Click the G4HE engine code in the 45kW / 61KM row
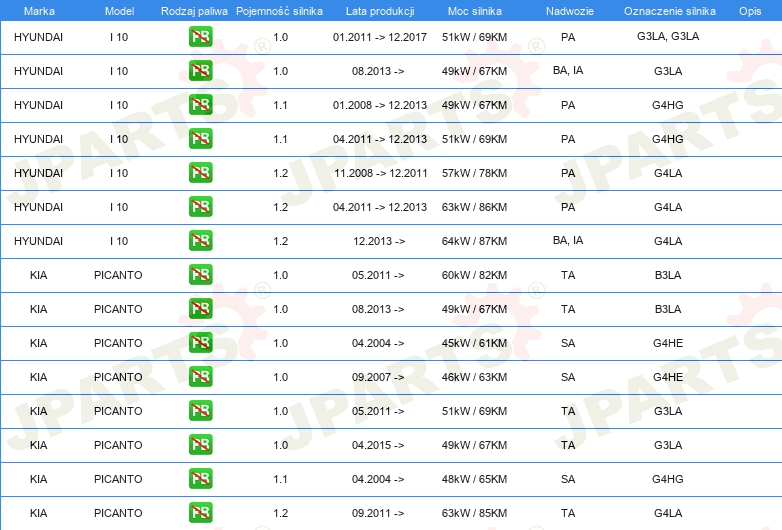This screenshot has height=530, width=782. [x=668, y=343]
